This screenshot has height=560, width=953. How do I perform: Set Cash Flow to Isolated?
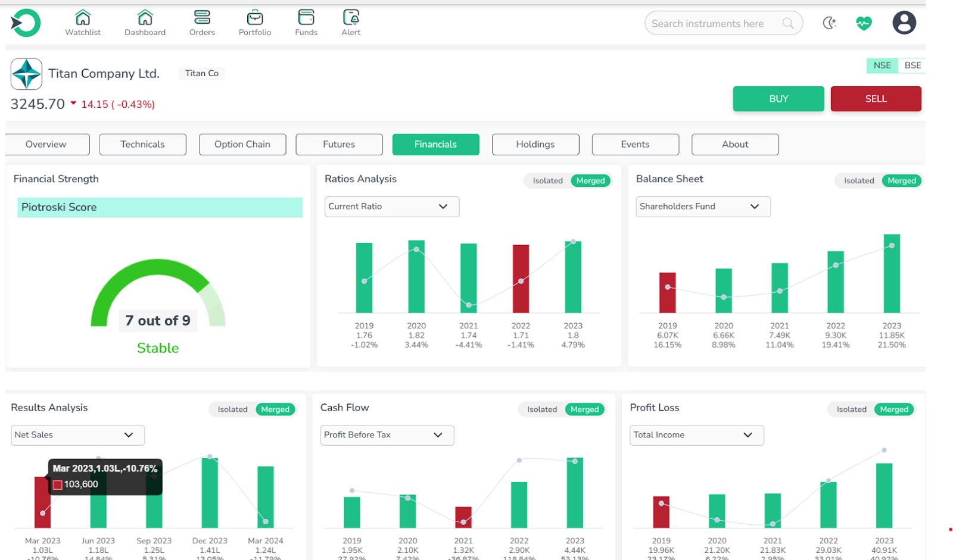point(542,409)
